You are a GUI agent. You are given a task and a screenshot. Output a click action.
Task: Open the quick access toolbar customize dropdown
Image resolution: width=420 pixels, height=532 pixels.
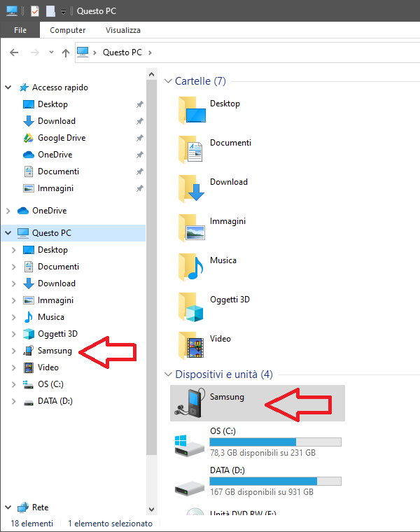63,12
